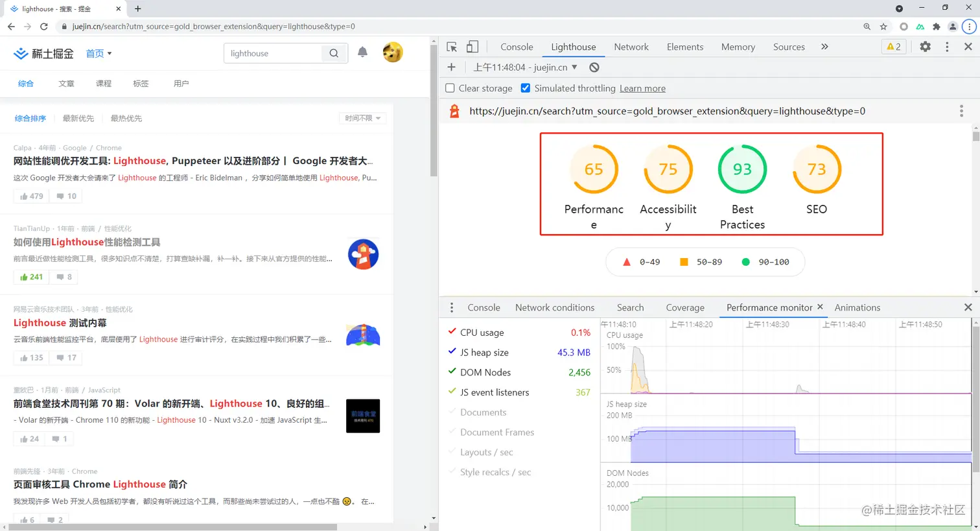Open the Sources tab
Viewport: 980px width, 531px height.
(789, 47)
